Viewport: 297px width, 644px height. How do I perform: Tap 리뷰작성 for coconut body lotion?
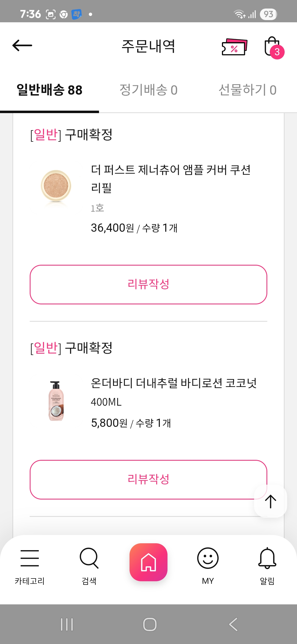148,479
